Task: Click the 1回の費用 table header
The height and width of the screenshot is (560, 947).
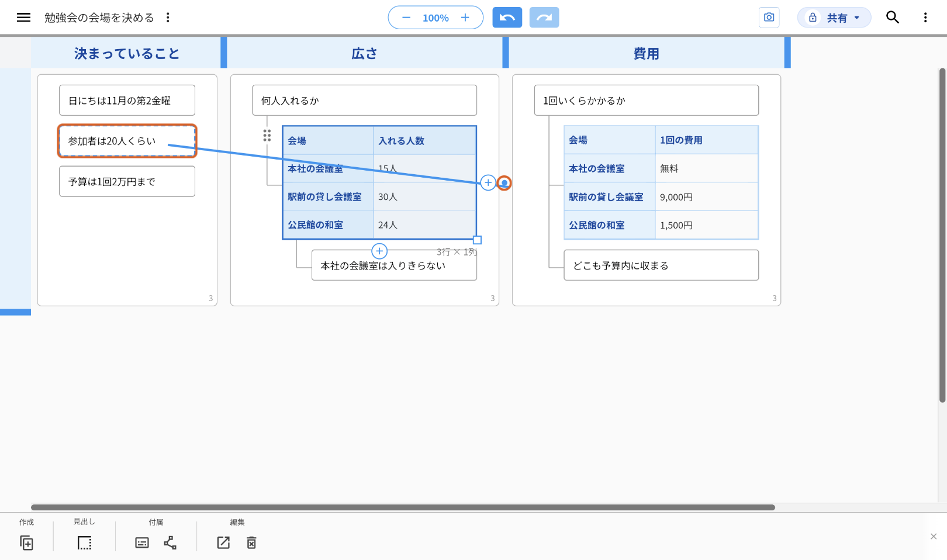Action: tap(706, 140)
